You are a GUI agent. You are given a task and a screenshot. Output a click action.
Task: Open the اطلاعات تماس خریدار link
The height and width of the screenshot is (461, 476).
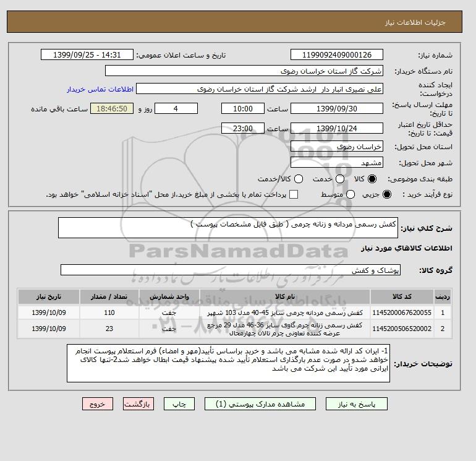tap(100, 89)
